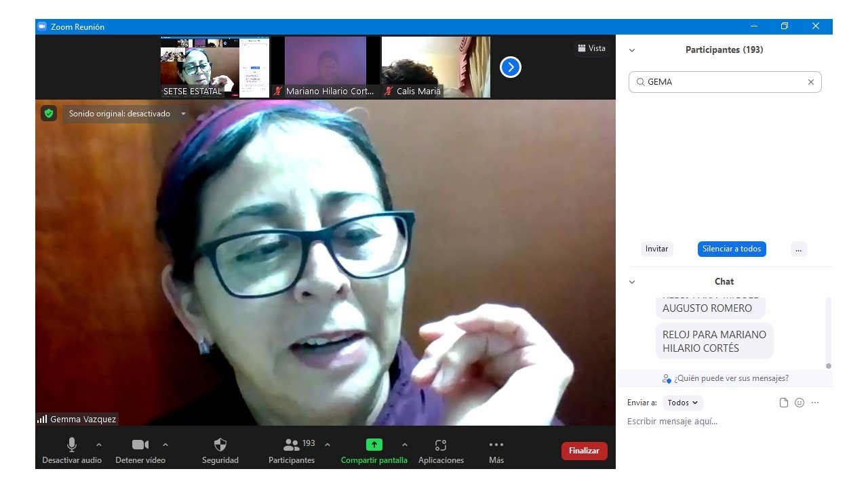868x488 pixels.
Task: Click the chat message input field
Action: click(x=719, y=422)
